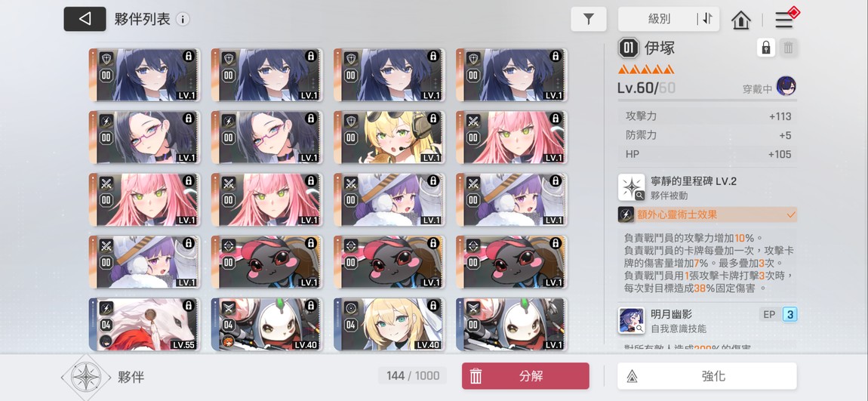
Task: Go to home via house icon
Action: 740,20
